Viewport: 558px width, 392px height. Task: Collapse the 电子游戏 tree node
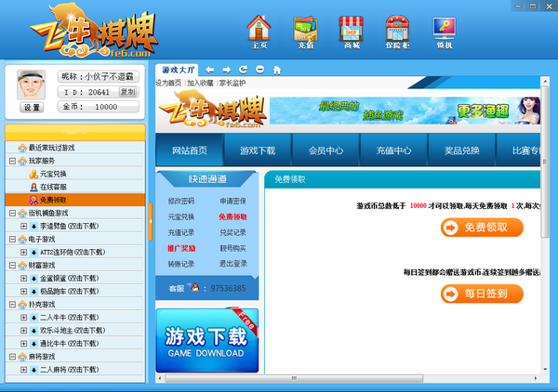[x=12, y=239]
